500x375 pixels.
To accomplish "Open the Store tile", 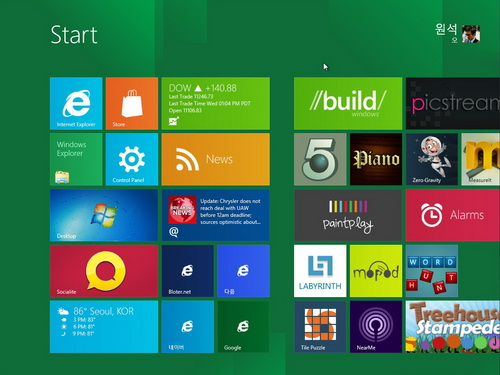I will coord(132,103).
